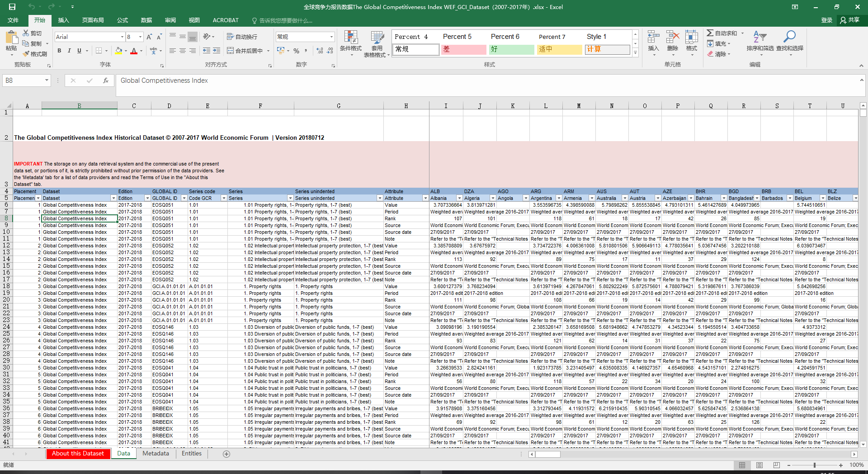Toggle Bold formatting

point(59,51)
